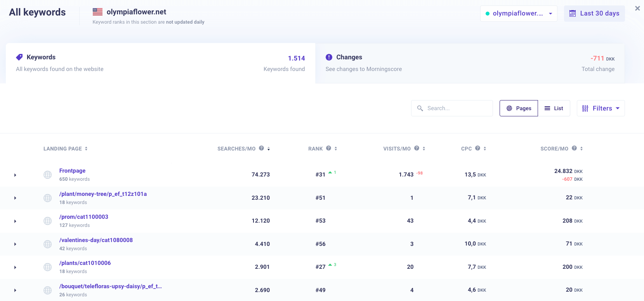Click the calendar icon in Last 30 days
The height and width of the screenshot is (301, 644).
573,14
